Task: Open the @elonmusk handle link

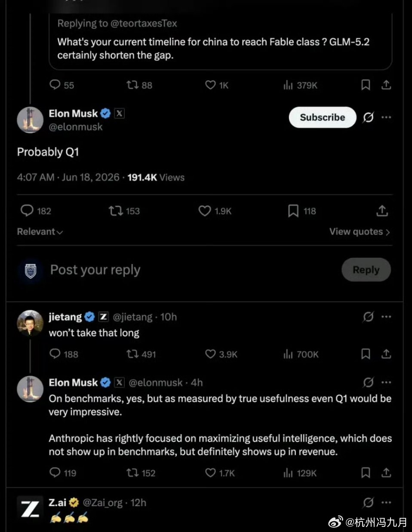Action: [x=76, y=127]
